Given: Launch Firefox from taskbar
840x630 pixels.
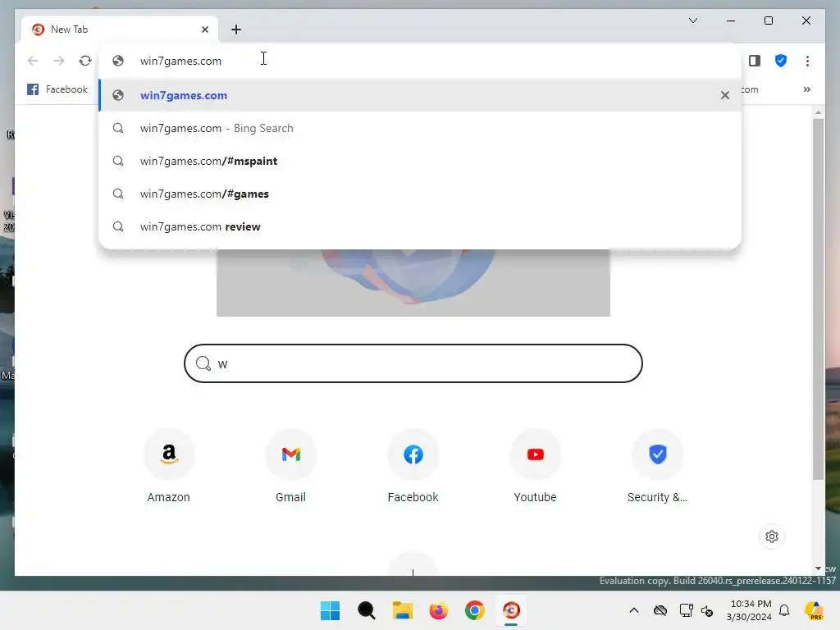Looking at the screenshot, I should tap(438, 610).
